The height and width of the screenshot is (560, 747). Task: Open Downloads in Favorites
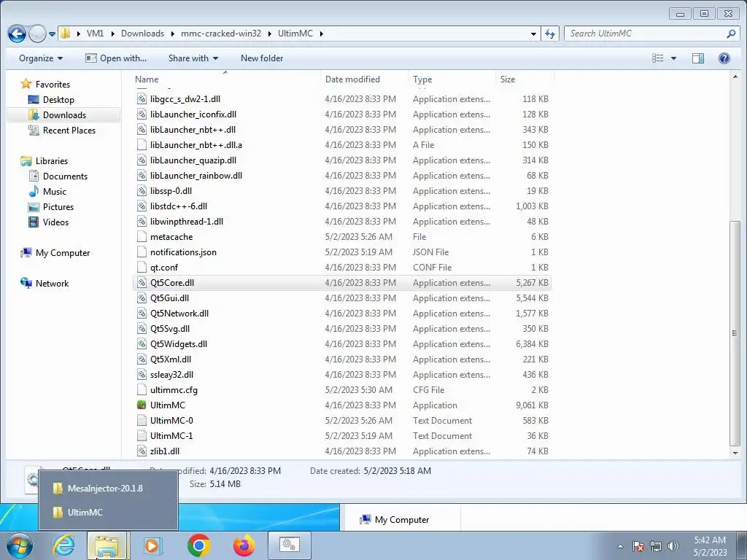click(x=64, y=114)
